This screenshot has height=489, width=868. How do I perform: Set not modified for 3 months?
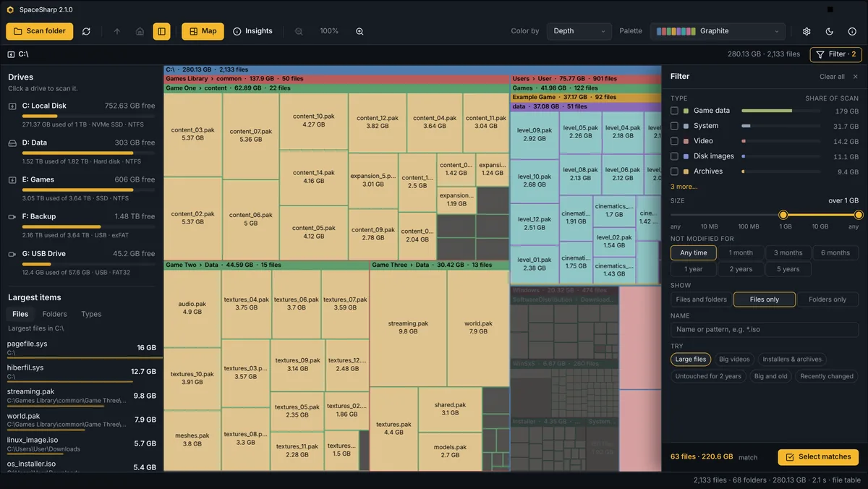tap(788, 252)
